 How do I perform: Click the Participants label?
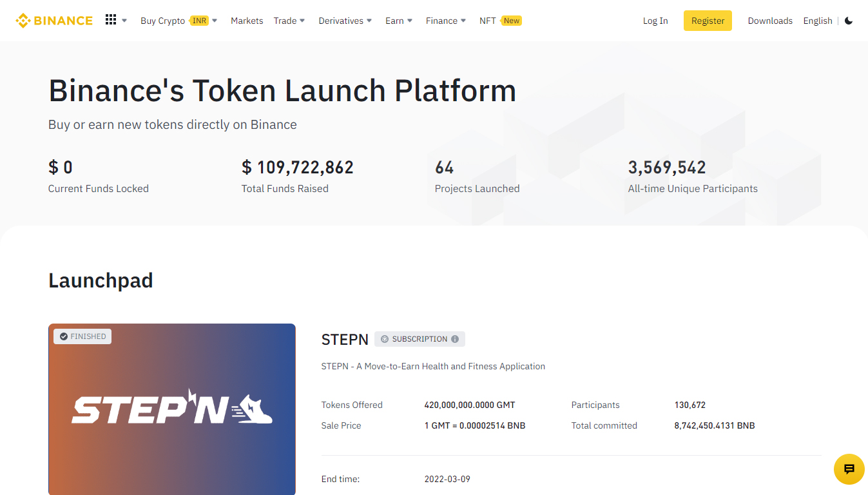(595, 405)
